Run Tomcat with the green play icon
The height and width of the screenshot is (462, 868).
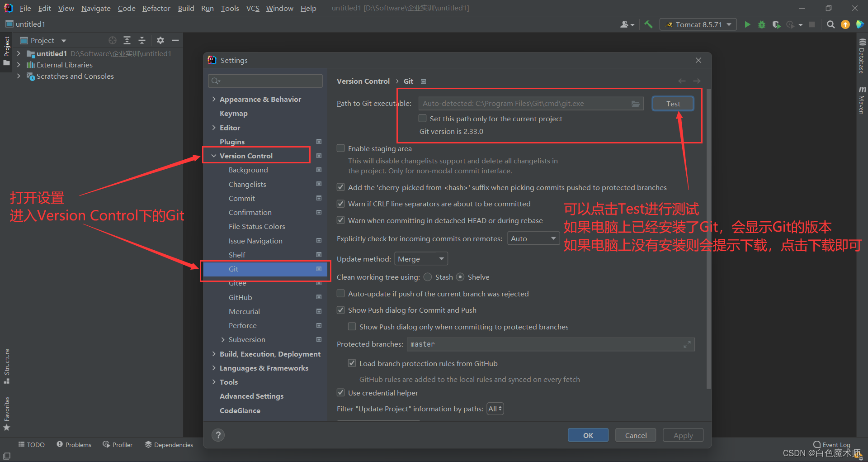pos(747,24)
